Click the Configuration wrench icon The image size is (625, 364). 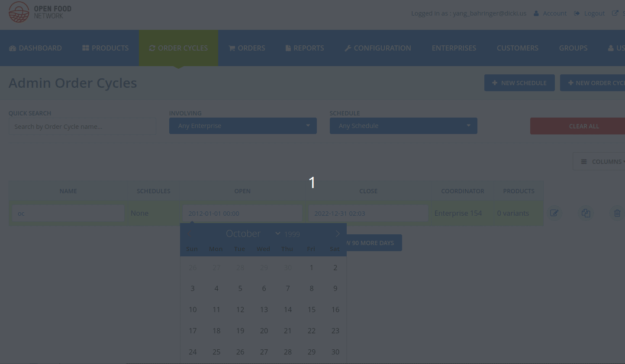click(348, 48)
